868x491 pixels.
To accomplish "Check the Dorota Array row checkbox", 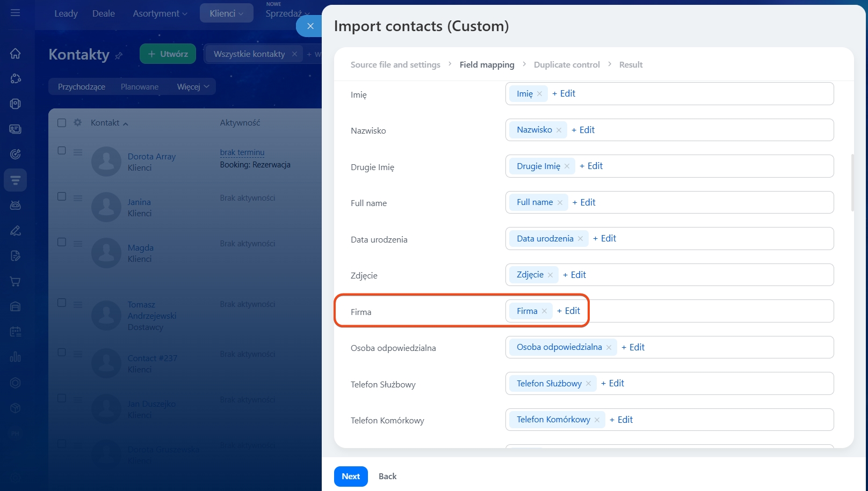I will click(x=62, y=151).
